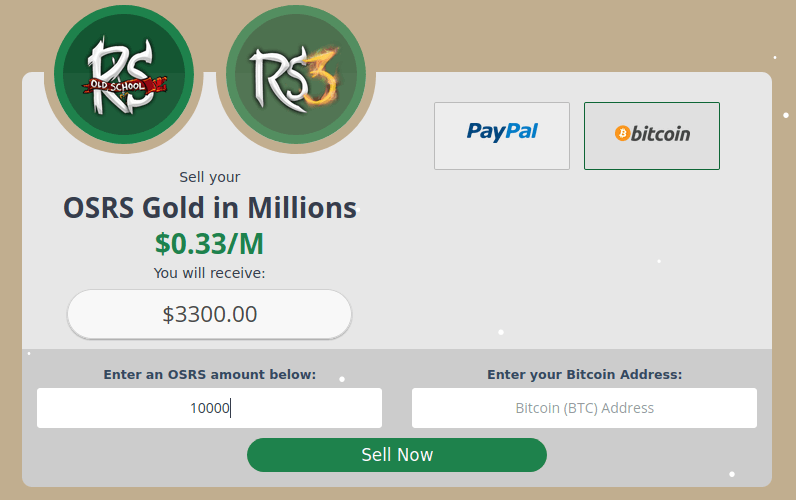
Task: Click the italic bitcoin word in logo
Action: 660,134
